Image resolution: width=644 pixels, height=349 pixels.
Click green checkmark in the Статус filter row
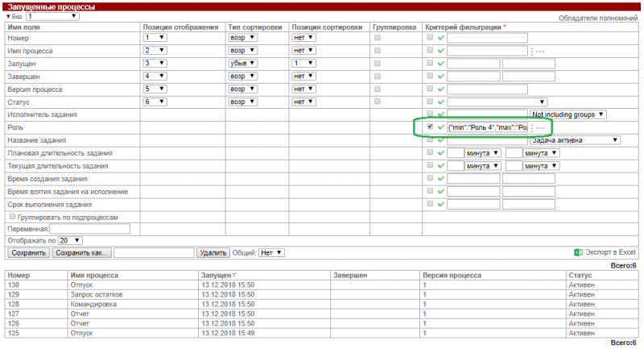(x=441, y=102)
